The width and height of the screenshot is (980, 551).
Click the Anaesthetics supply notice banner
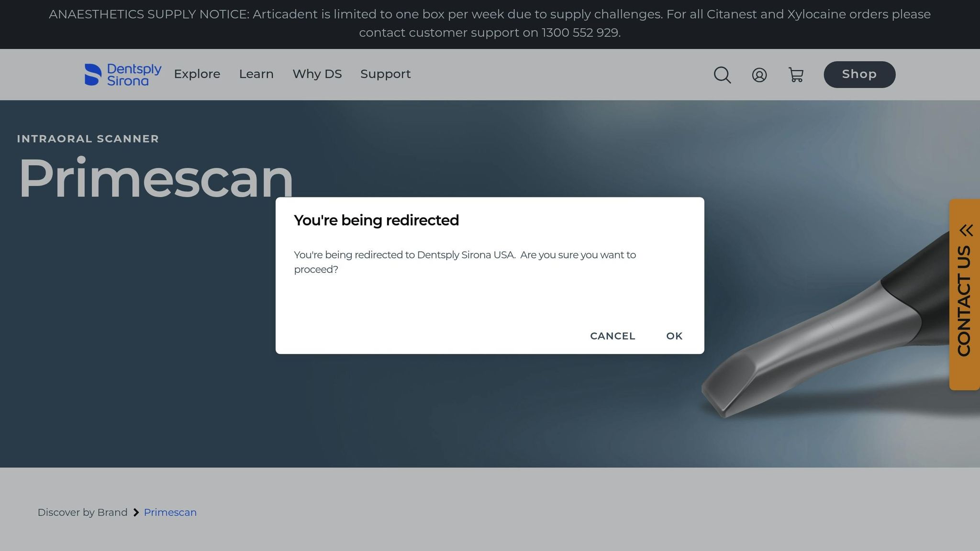[x=490, y=24]
